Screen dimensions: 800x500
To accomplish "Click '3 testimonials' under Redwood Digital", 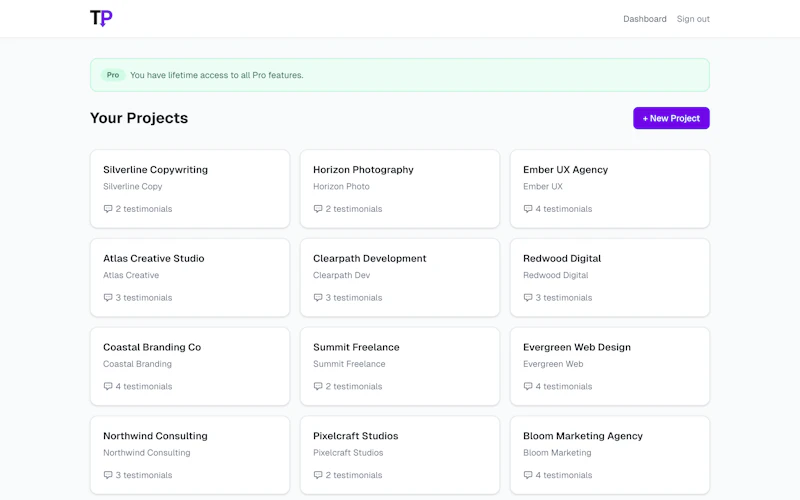I will (564, 297).
